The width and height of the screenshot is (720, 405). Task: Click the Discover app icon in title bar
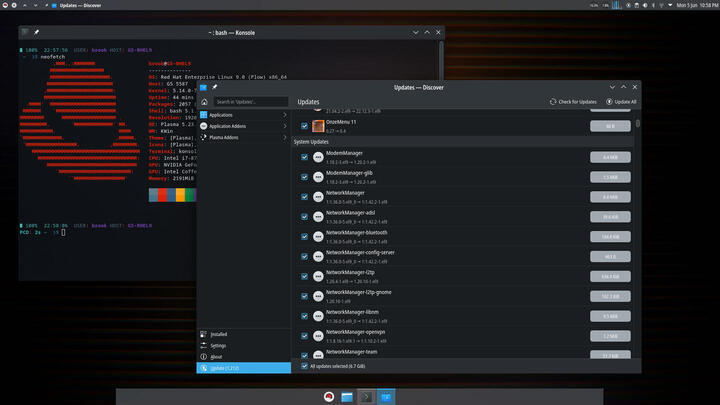203,87
